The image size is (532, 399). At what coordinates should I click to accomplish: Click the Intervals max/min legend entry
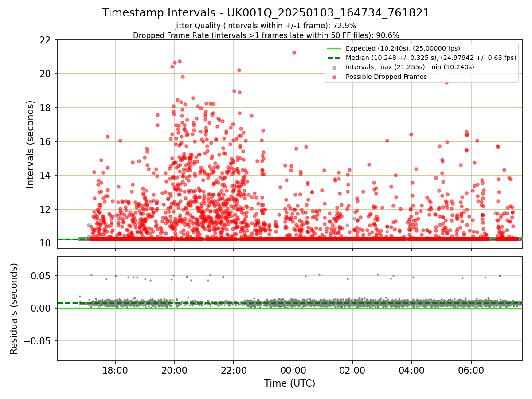[410, 67]
